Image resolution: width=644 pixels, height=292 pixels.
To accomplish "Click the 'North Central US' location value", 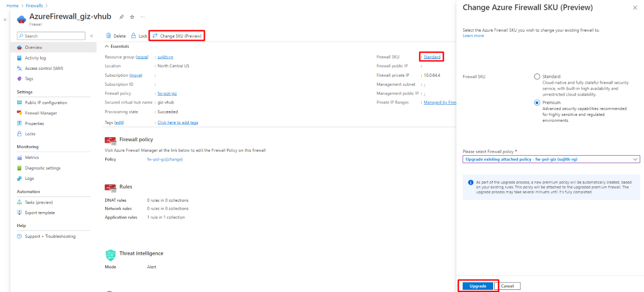I will (173, 65).
